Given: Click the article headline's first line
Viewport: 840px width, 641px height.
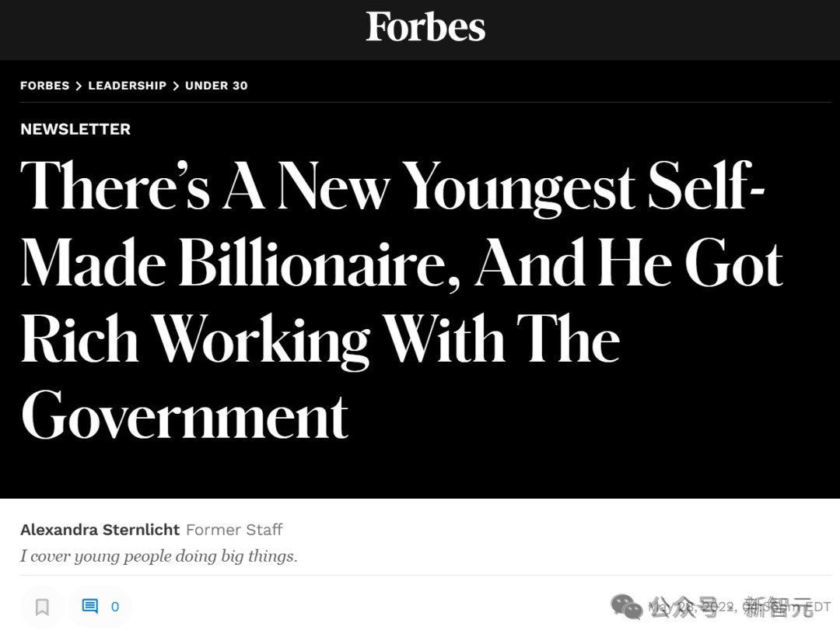Looking at the screenshot, I should [393, 187].
